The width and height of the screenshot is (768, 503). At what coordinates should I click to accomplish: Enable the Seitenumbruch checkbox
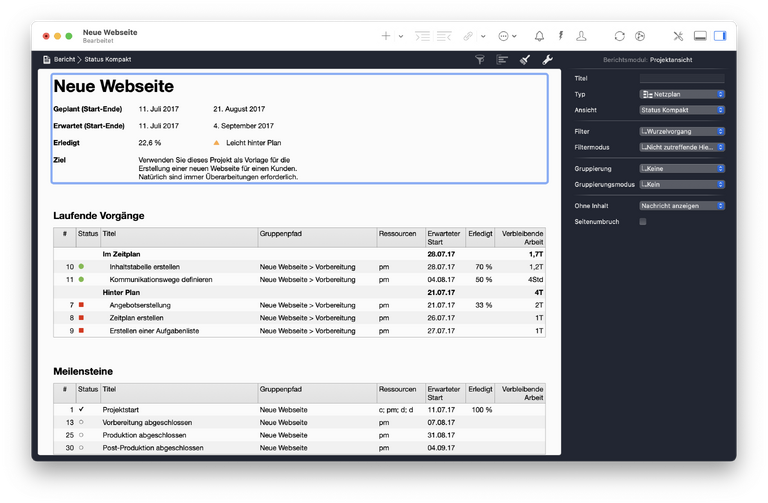(643, 221)
